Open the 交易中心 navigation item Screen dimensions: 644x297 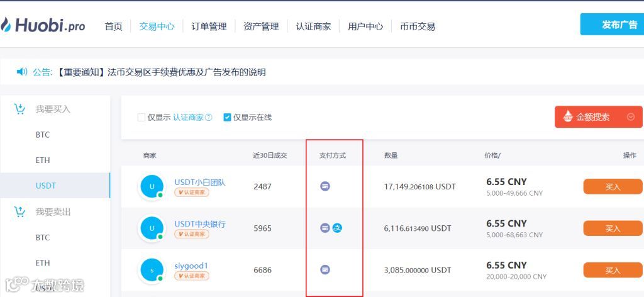(157, 26)
